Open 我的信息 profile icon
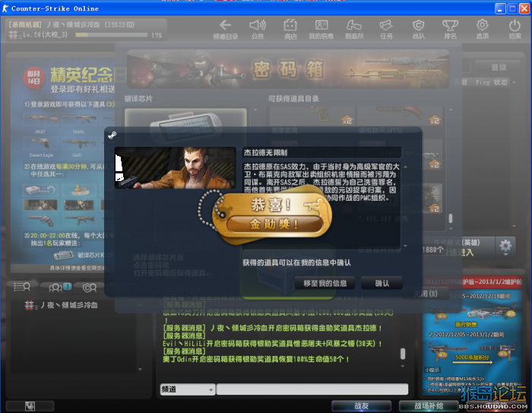The image size is (532, 413). pos(321,25)
